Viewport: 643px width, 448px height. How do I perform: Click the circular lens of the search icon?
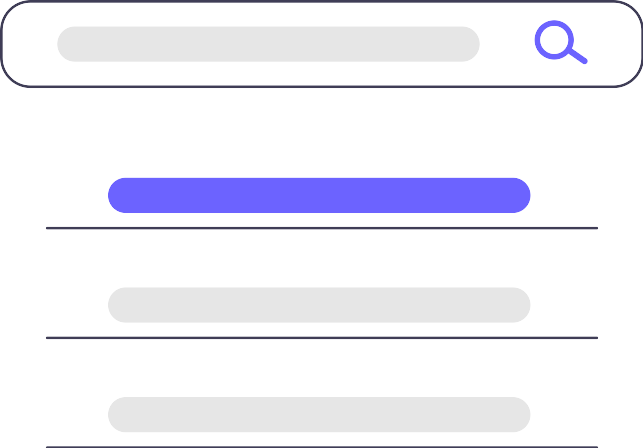tap(553, 39)
